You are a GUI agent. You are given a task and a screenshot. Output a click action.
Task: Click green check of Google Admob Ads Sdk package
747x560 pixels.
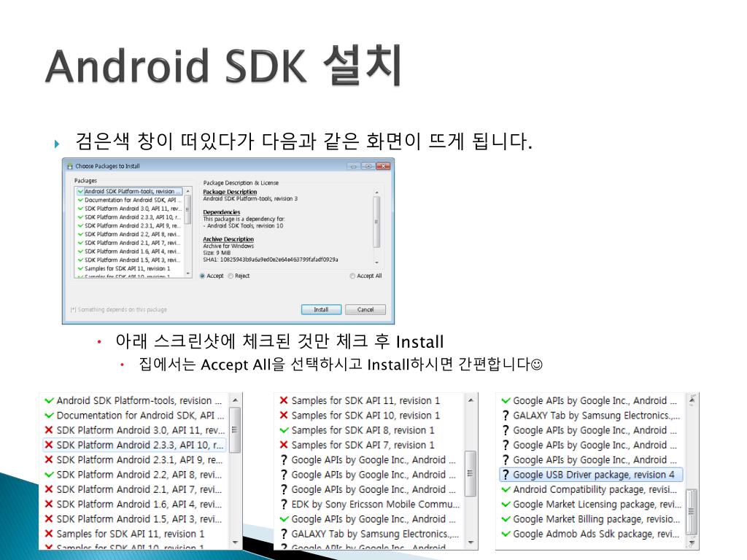point(506,534)
